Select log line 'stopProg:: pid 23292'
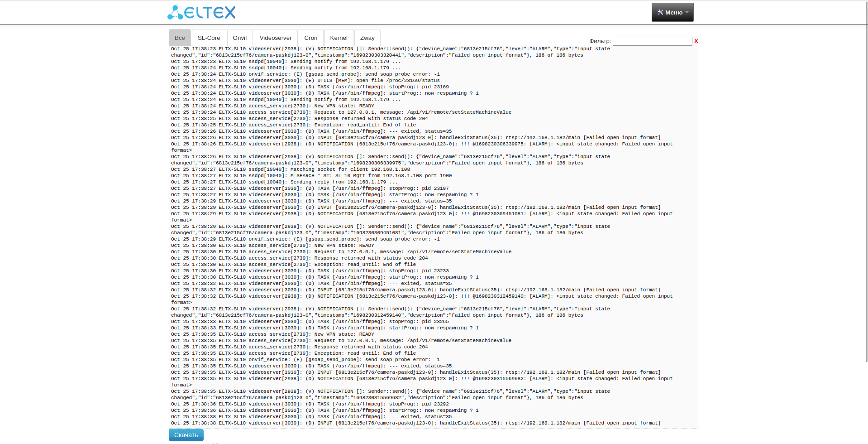 click(310, 404)
